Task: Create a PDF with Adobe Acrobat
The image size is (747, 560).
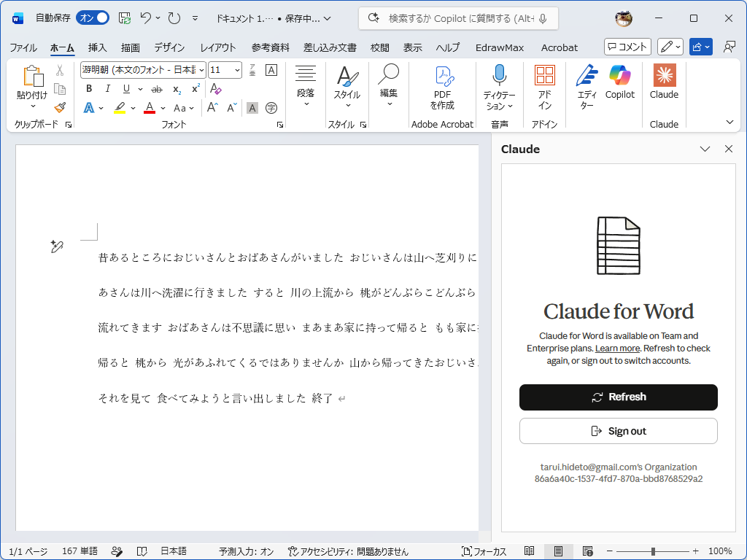Action: click(441, 87)
